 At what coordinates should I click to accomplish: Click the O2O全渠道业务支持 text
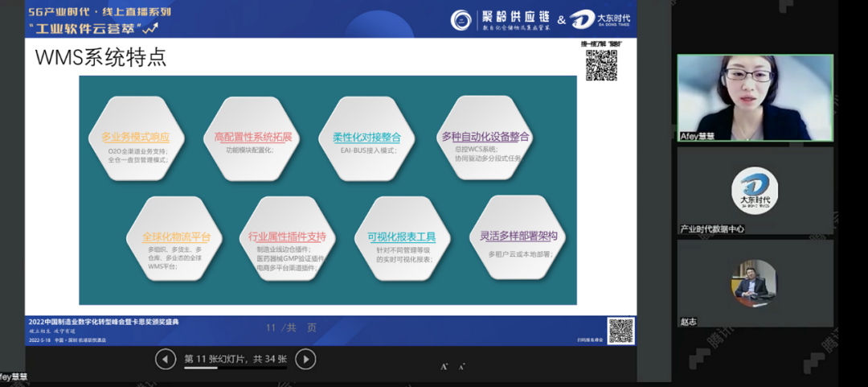click(138, 150)
